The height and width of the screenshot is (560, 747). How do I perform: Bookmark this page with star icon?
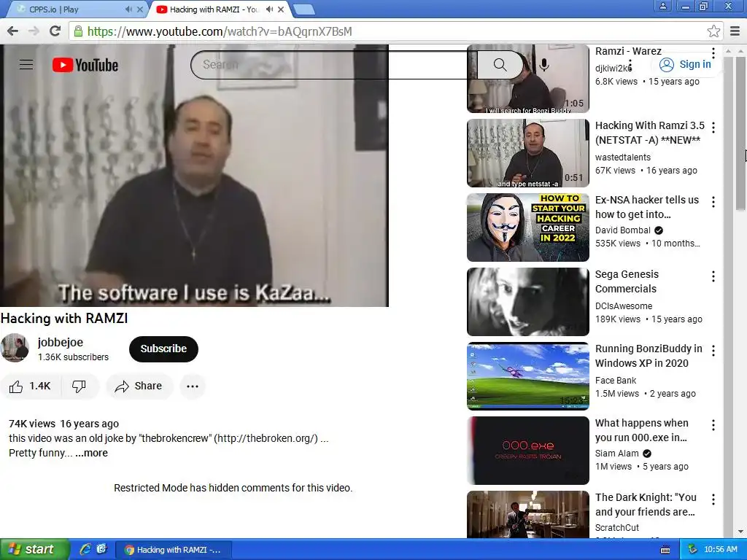(713, 31)
